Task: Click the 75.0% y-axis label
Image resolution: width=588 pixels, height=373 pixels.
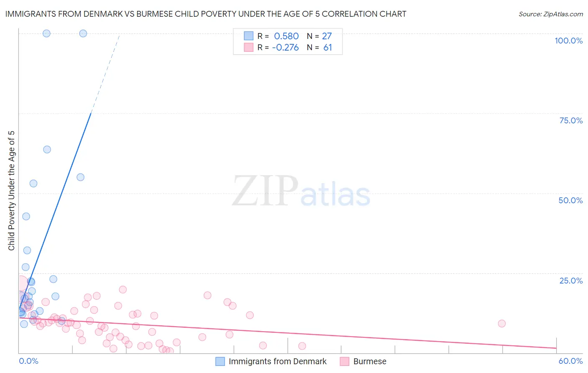Action: (x=571, y=120)
